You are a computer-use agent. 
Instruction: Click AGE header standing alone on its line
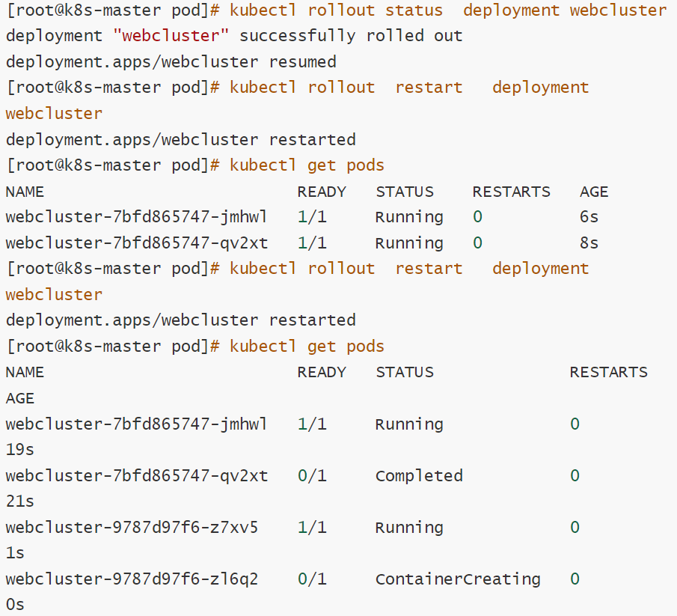(20, 398)
